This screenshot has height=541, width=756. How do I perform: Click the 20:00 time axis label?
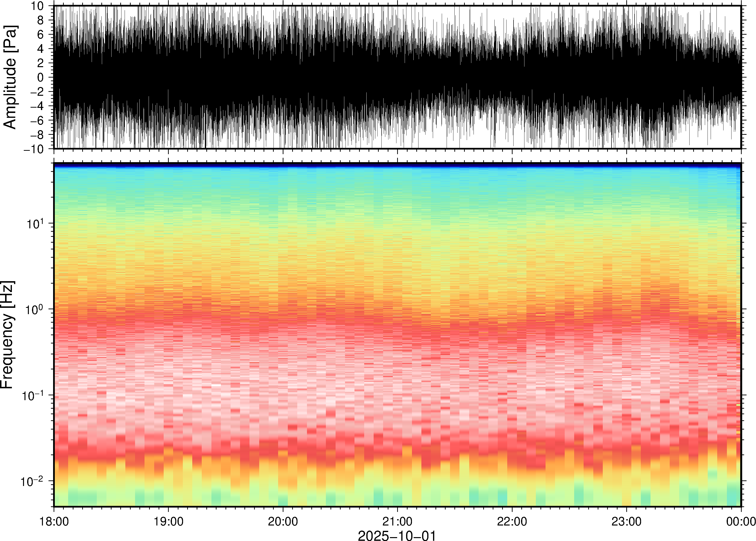pyautogui.click(x=283, y=521)
